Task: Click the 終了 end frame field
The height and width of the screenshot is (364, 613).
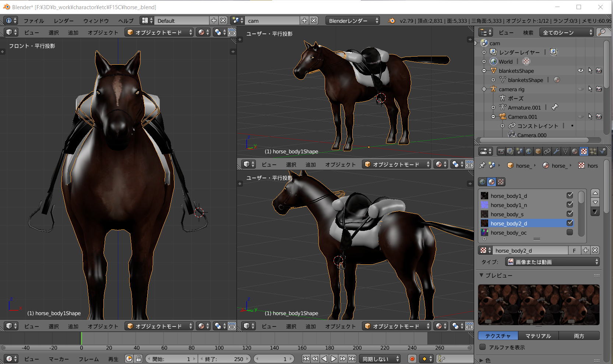Action: click(224, 359)
